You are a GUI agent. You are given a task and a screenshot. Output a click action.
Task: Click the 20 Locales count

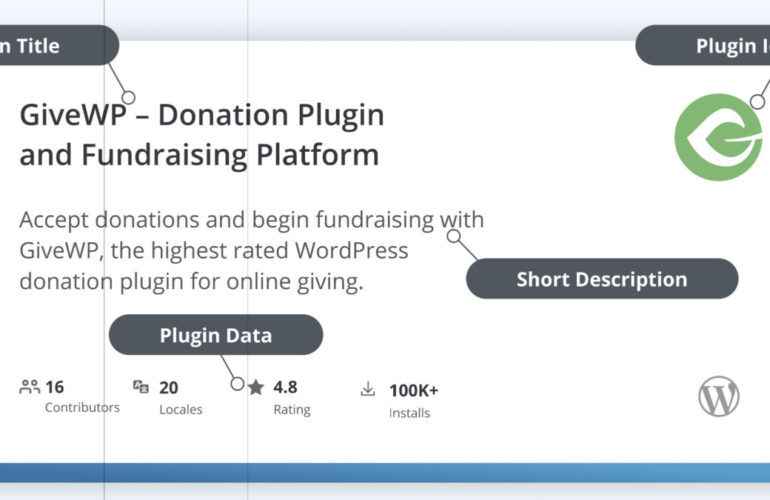[168, 387]
